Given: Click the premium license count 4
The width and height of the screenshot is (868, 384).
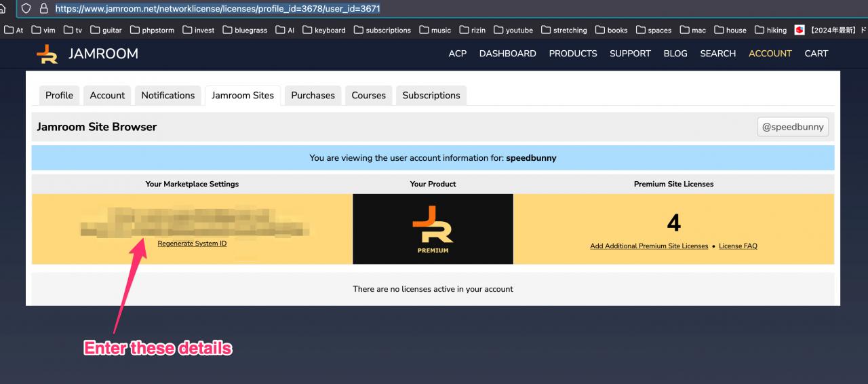Looking at the screenshot, I should 673,223.
